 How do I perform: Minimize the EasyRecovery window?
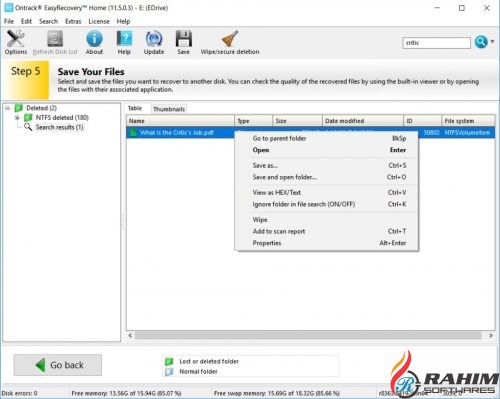[x=437, y=8]
